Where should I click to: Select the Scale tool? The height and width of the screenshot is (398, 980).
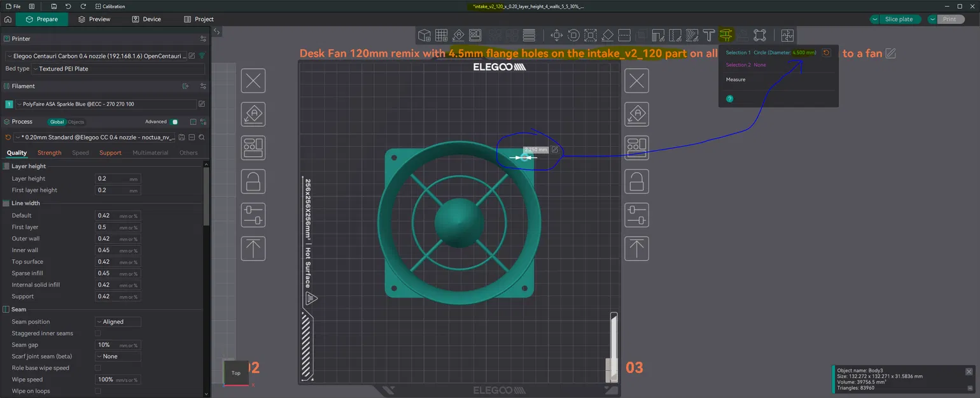[x=590, y=35]
